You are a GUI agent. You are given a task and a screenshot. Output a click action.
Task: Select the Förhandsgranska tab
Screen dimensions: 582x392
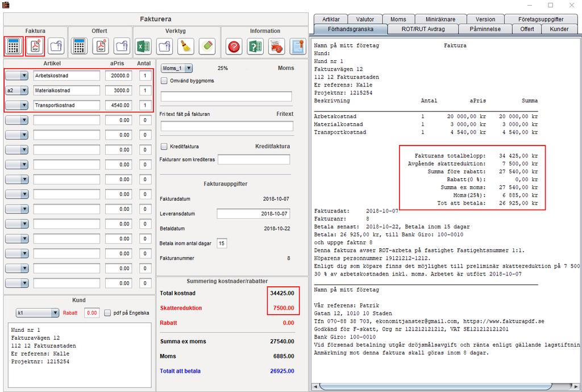point(350,29)
